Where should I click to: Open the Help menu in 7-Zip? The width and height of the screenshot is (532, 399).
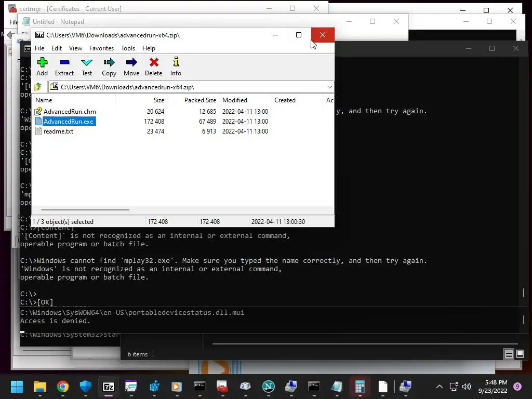click(149, 48)
